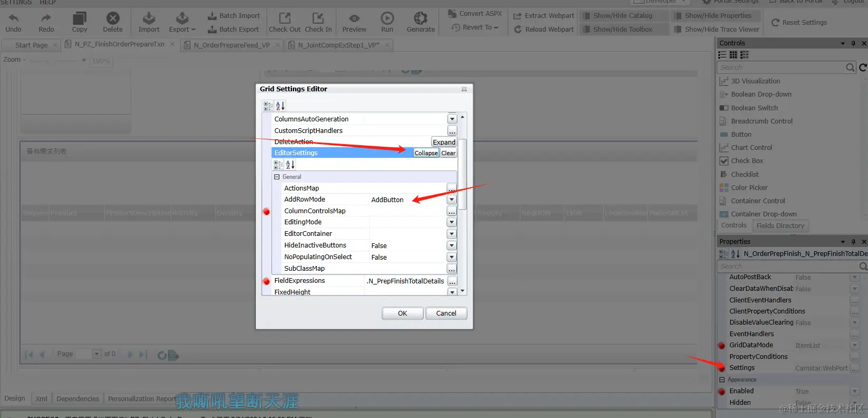
Task: Click the Check In icon
Action: [318, 18]
